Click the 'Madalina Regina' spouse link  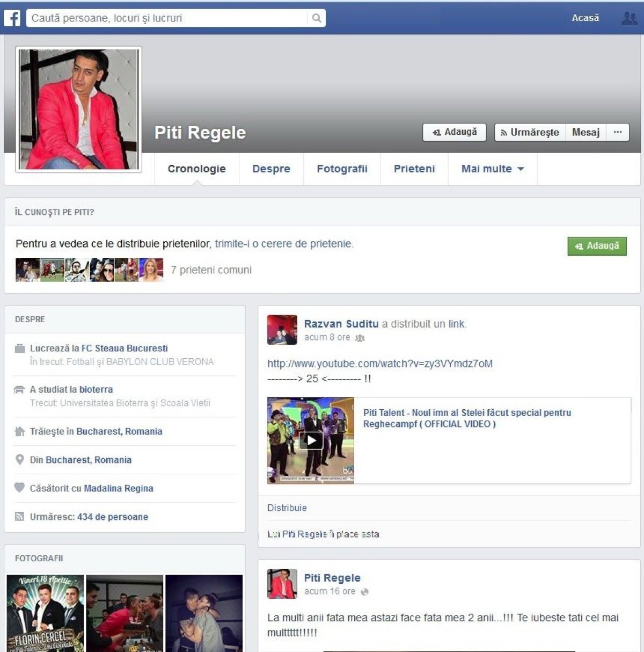119,488
